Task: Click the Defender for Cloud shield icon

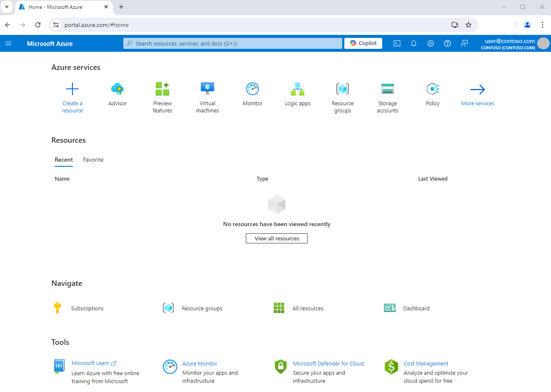Action: [x=281, y=367]
